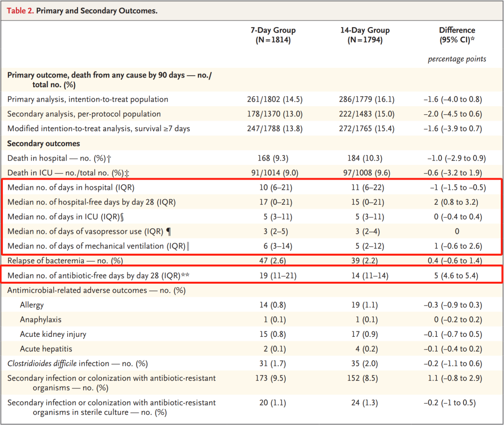Select the value '4 (0.2)'
504x425 pixels.
point(366,349)
